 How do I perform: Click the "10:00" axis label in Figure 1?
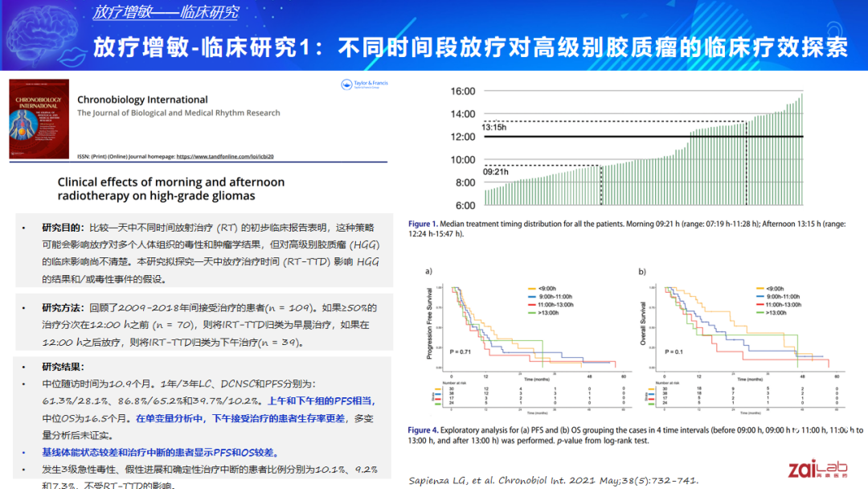(x=463, y=160)
